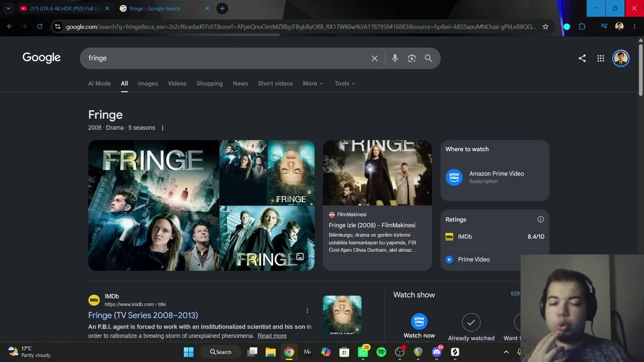Select the All results tab
Screen dimensions: 644x362
[124, 83]
